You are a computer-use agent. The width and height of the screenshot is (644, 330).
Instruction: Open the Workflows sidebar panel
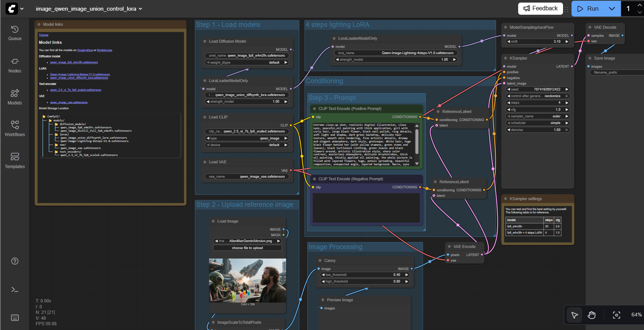[x=15, y=129]
